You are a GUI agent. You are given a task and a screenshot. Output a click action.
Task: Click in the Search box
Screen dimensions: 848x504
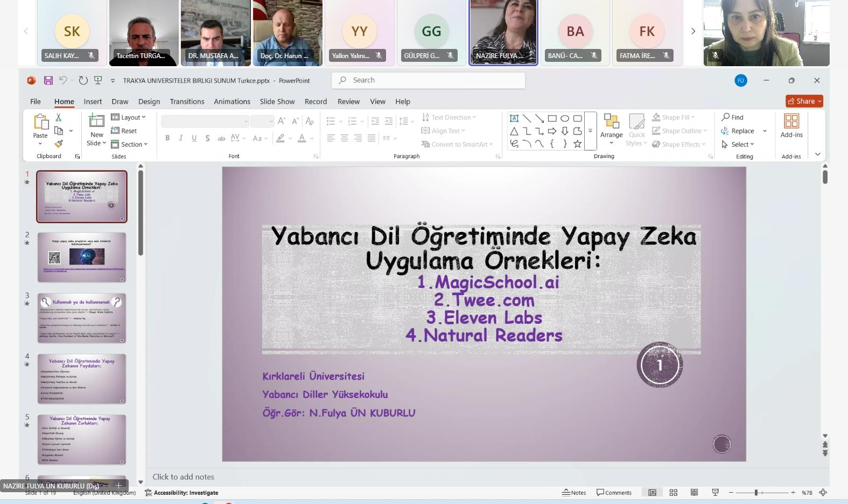pos(429,80)
